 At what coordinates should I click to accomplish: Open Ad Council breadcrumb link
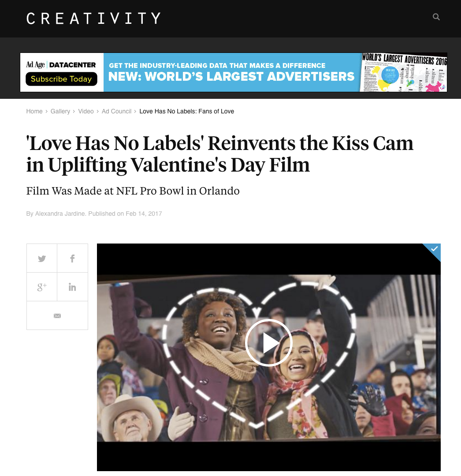[x=116, y=111]
